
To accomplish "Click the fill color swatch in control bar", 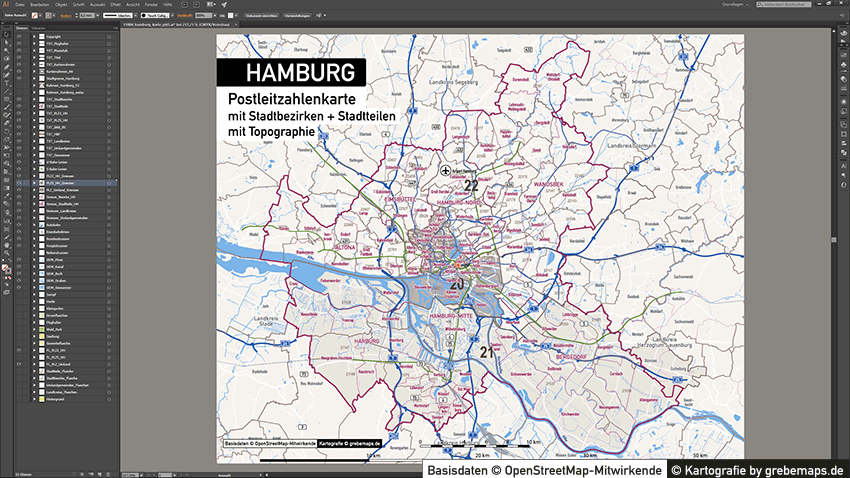I will pyautogui.click(x=36, y=17).
